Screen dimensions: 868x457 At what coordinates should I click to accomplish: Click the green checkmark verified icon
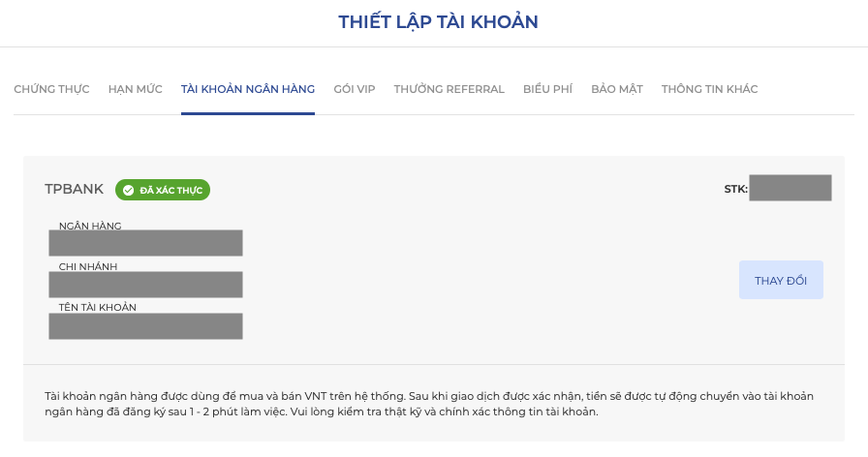coord(129,191)
